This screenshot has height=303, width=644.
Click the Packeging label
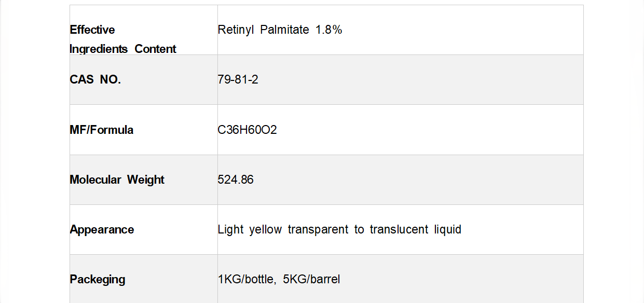[98, 279]
